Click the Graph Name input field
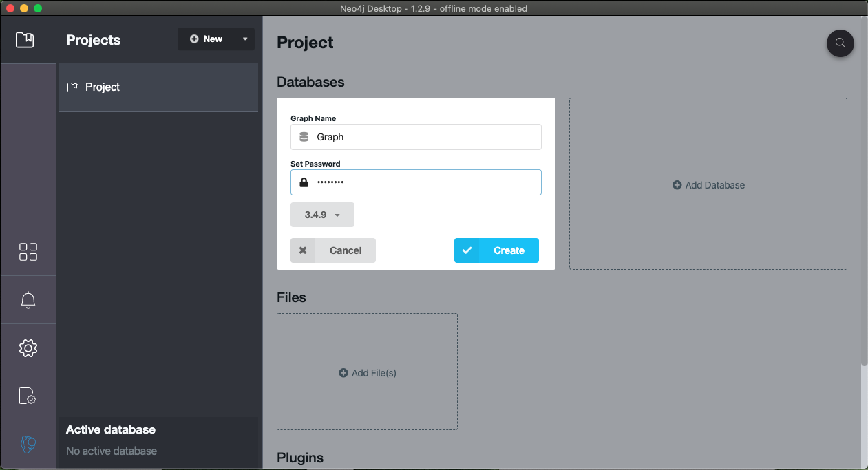Screen dimensions: 868x470 tap(416, 137)
